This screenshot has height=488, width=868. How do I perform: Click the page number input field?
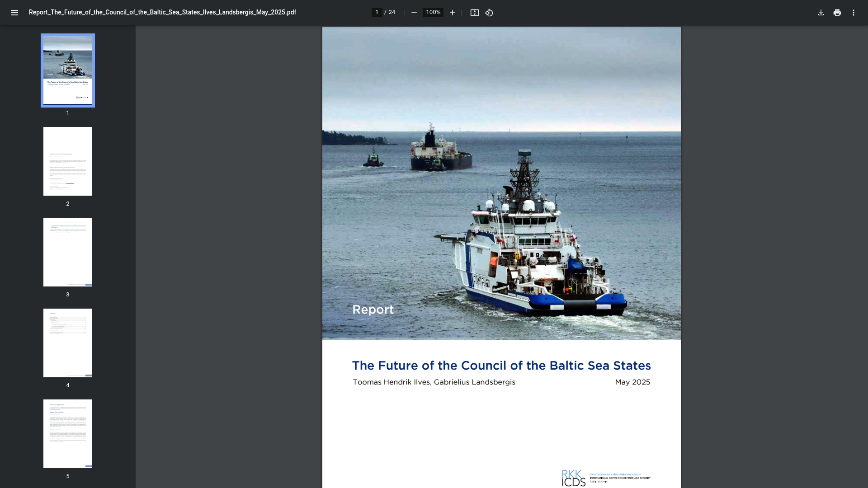(377, 12)
